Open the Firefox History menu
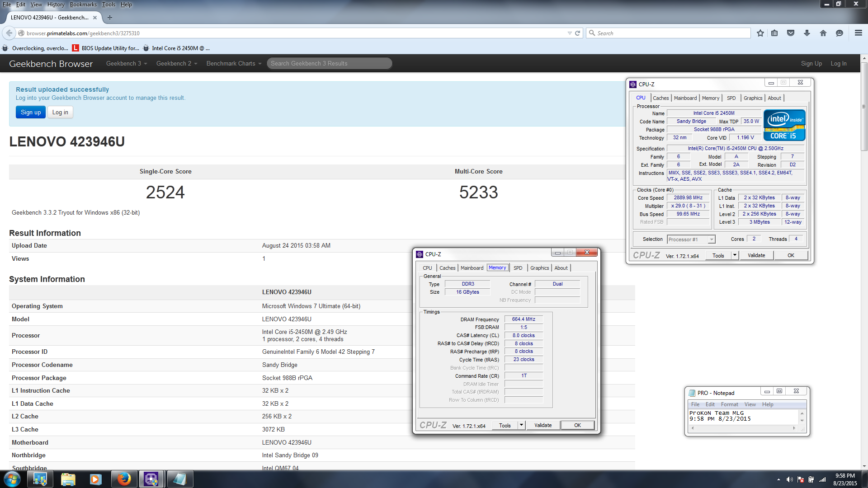868x488 pixels. click(x=56, y=5)
